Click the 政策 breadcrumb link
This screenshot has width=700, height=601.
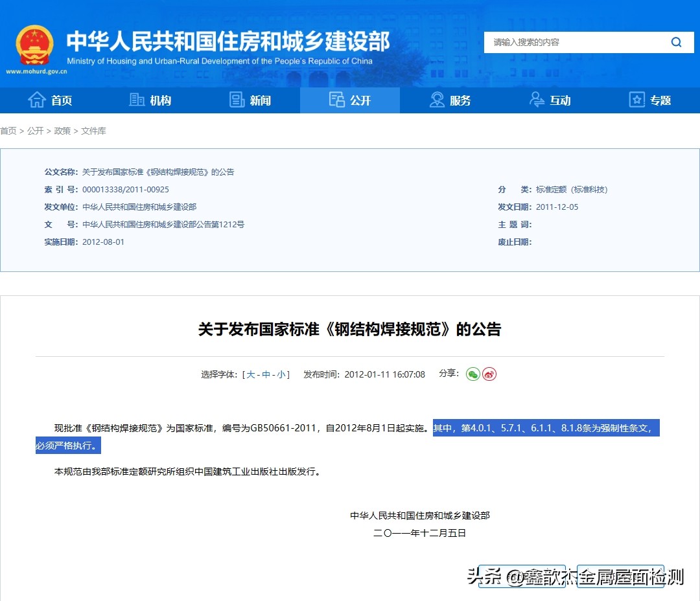tap(62, 131)
